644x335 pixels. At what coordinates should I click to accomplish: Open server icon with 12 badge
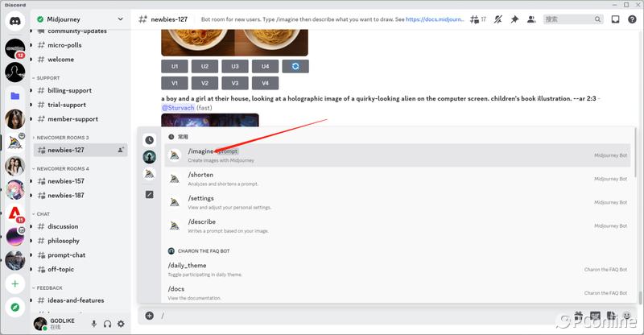click(x=15, y=48)
